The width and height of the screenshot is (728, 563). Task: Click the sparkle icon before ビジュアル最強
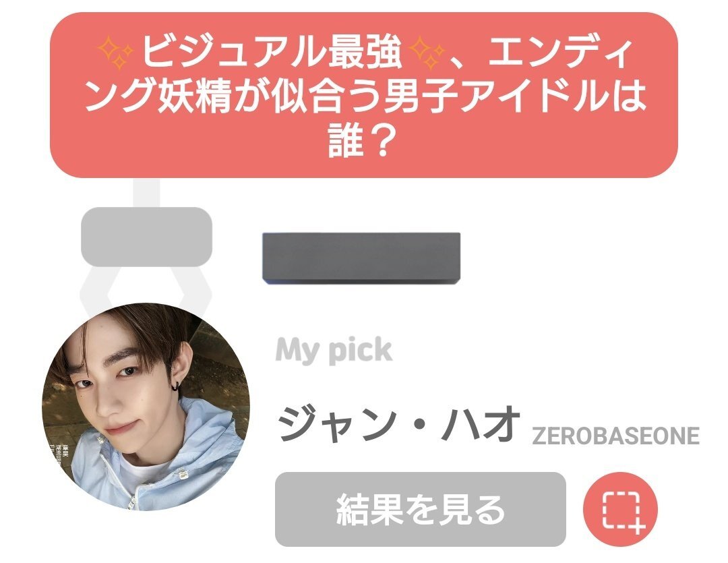point(117,53)
